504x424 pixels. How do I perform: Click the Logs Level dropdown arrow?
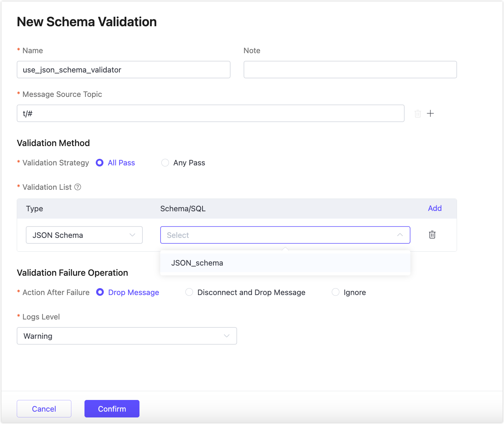tap(226, 335)
